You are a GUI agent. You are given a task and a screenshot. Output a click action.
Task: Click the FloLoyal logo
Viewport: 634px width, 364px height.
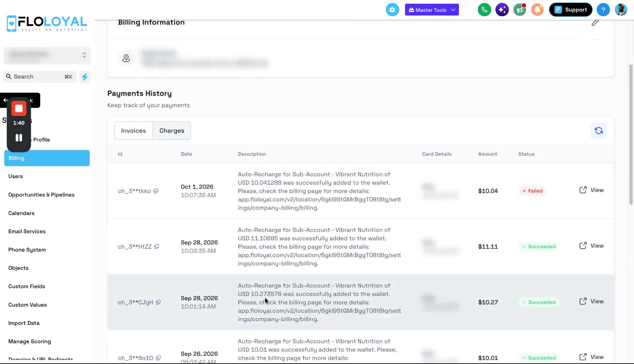47,24
